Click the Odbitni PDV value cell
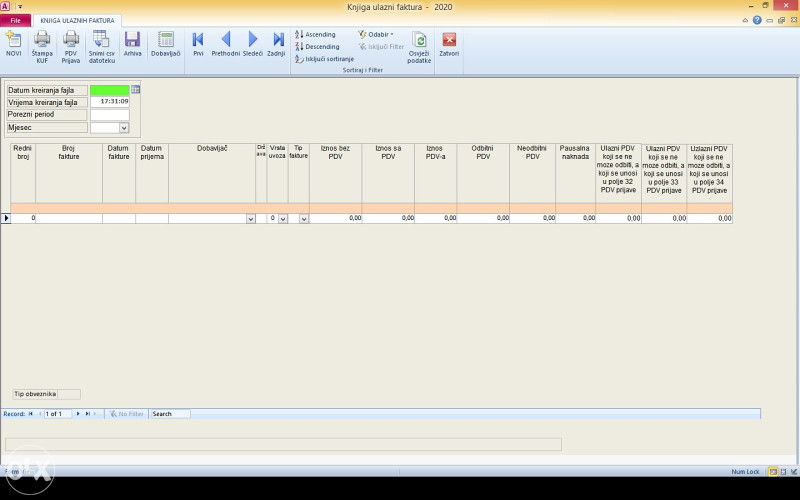 pos(483,218)
